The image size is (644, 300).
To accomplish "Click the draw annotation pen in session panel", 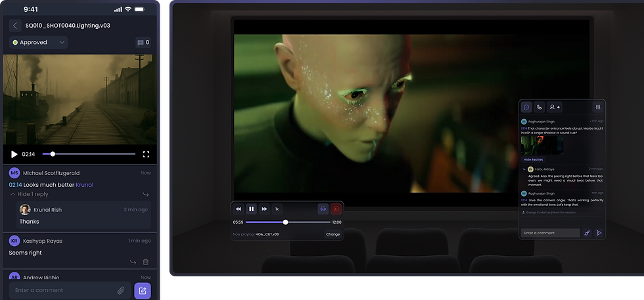I will coord(587,233).
